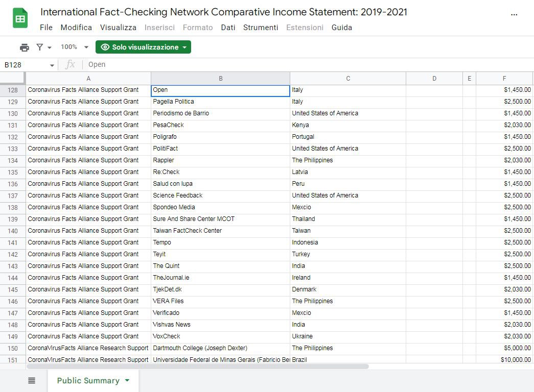Click cell Salud con lupa

coord(220,184)
